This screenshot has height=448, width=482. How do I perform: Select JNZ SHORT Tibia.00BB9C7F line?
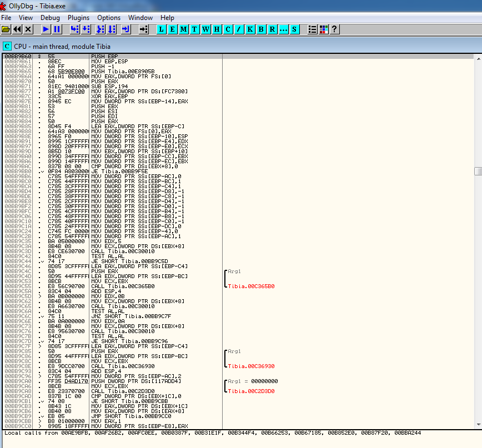coord(131,316)
